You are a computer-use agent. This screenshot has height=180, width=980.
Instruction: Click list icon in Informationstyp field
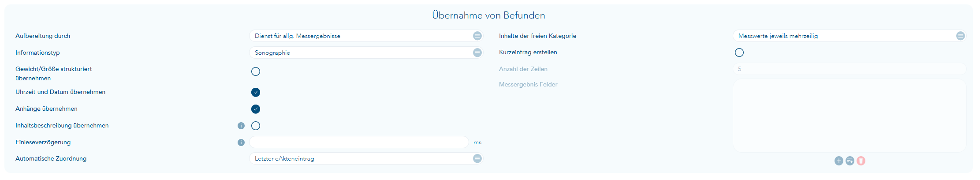(x=477, y=52)
